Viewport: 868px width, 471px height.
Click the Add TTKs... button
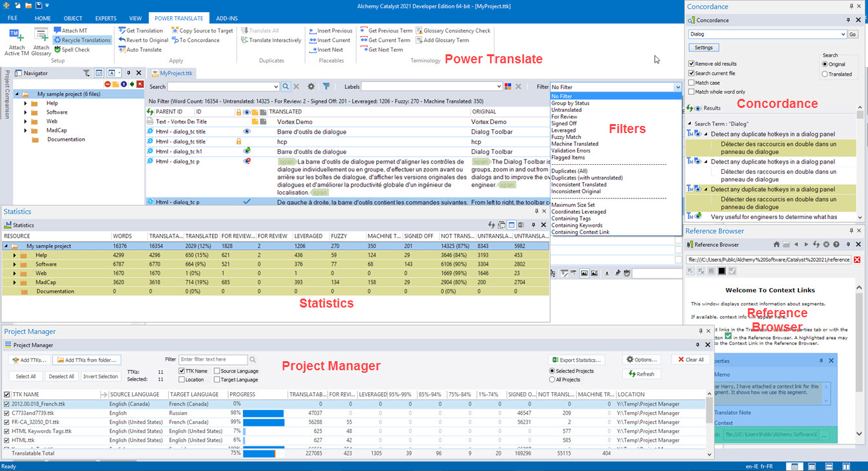click(x=28, y=360)
